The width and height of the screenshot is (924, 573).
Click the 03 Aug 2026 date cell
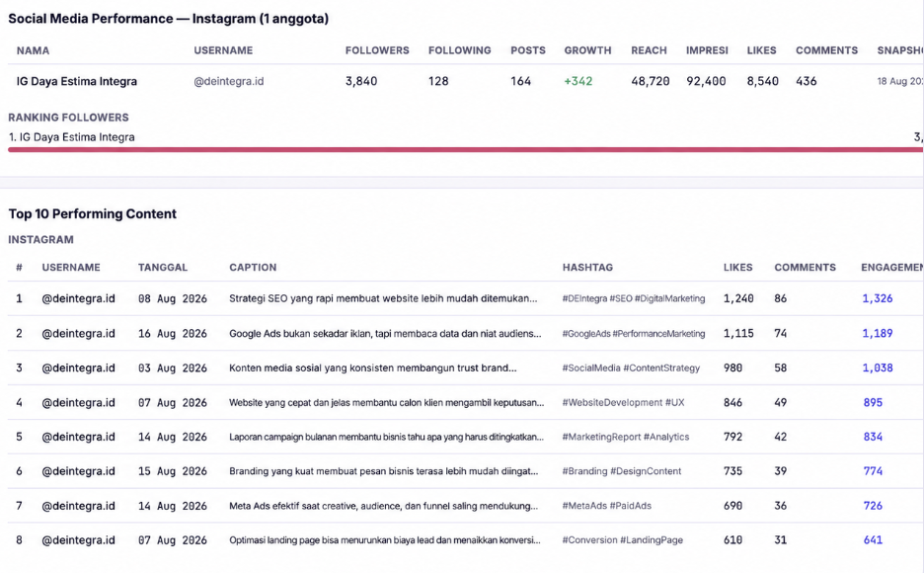click(x=173, y=368)
